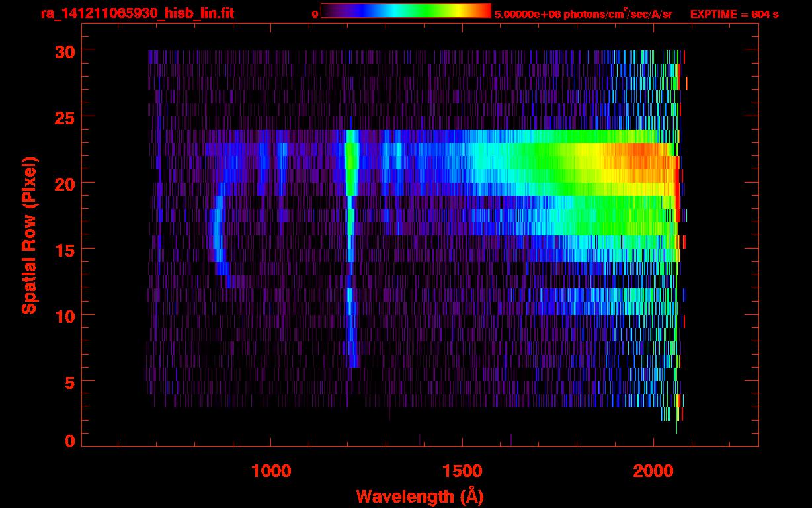Click the color bar minimum value 0
Image resolution: width=812 pixels, height=508 pixels.
pos(315,14)
